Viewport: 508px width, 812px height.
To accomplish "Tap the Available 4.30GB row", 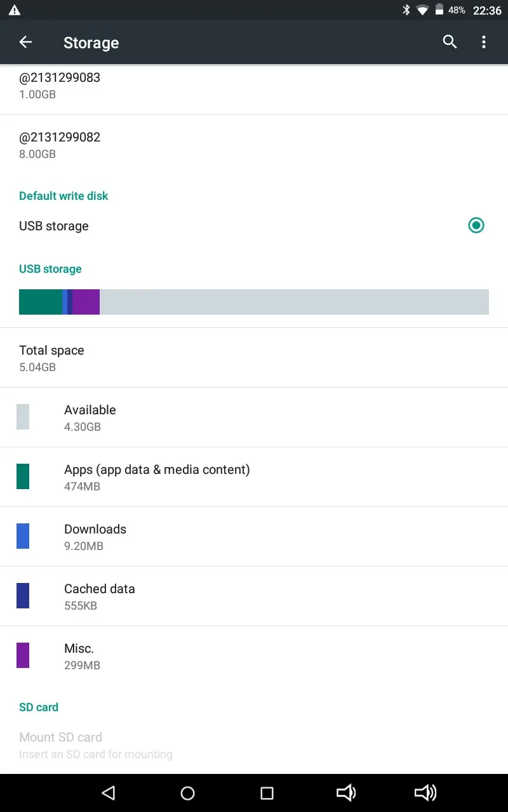I will [254, 417].
